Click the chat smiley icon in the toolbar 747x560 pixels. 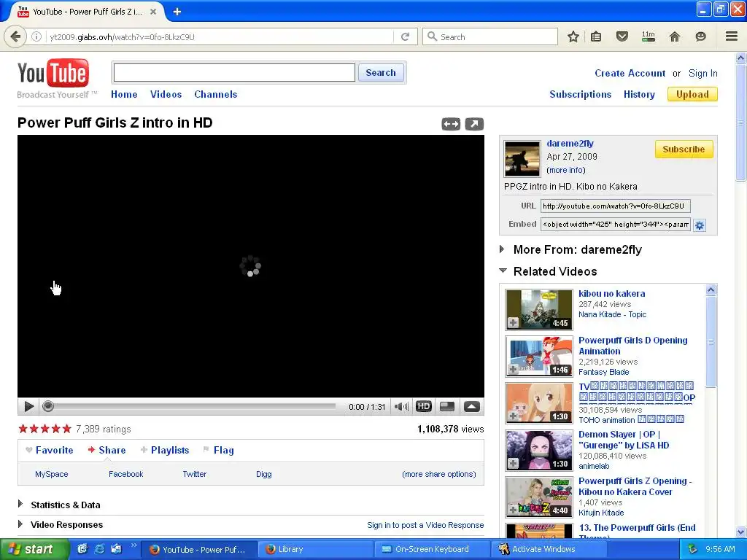click(x=701, y=36)
